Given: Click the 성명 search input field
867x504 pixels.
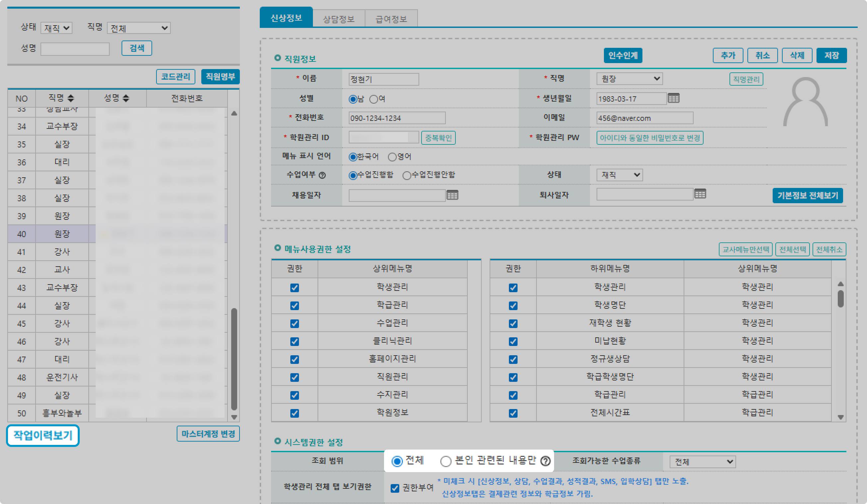Looking at the screenshot, I should coord(75,48).
